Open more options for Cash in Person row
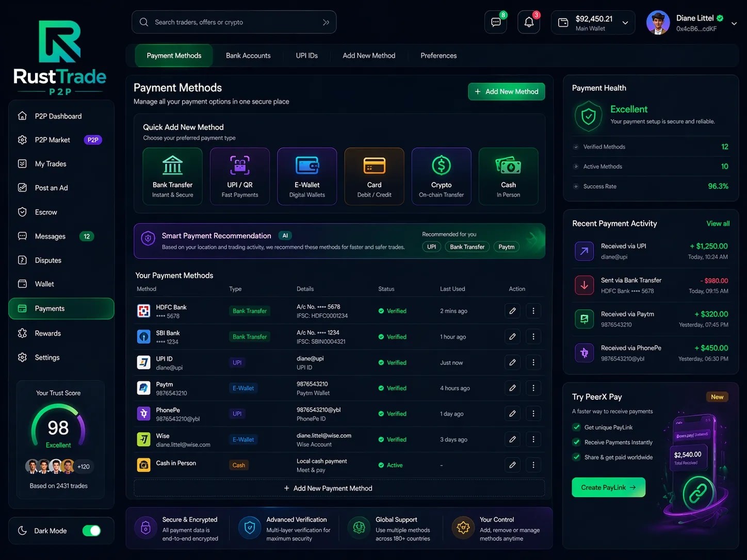Viewport: 747px width, 560px height. pyautogui.click(x=533, y=465)
